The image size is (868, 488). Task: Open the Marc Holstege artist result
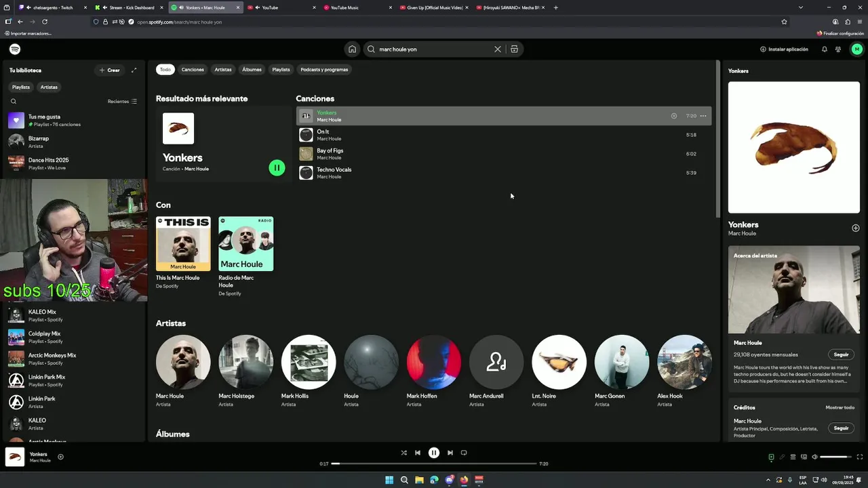[246, 371]
